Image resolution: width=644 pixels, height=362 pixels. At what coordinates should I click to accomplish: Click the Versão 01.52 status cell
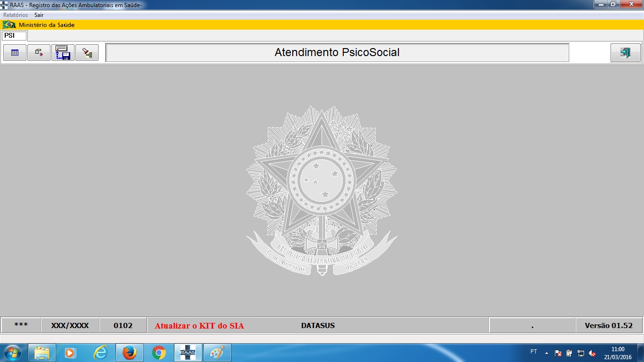click(x=608, y=326)
